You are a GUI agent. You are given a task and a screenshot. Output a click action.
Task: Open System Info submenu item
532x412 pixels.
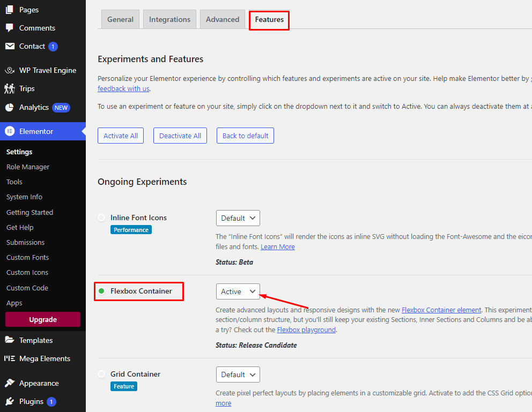point(24,197)
